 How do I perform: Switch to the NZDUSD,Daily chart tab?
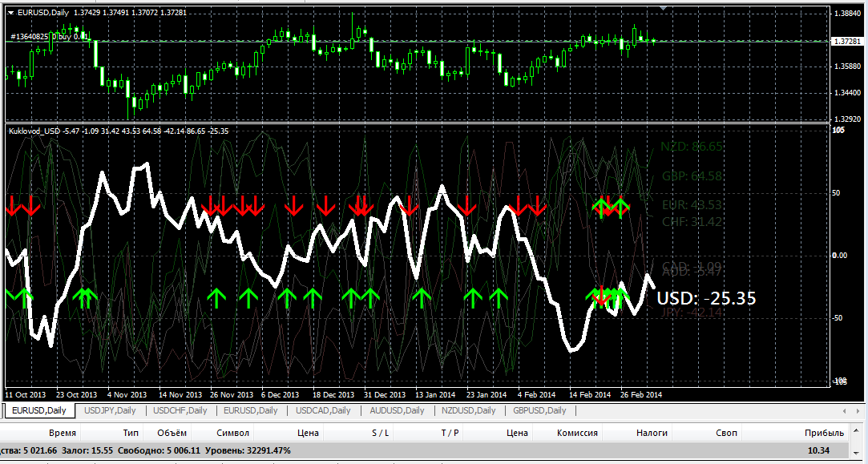[x=468, y=410]
